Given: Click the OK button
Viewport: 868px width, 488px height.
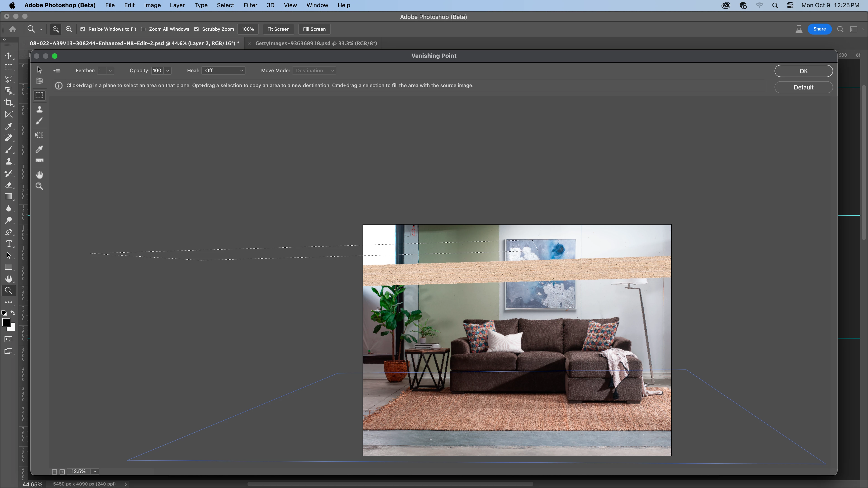Looking at the screenshot, I should tap(803, 71).
